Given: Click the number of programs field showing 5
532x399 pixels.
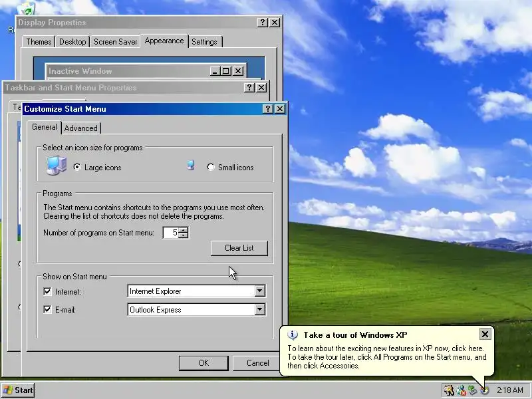Looking at the screenshot, I should [x=171, y=232].
